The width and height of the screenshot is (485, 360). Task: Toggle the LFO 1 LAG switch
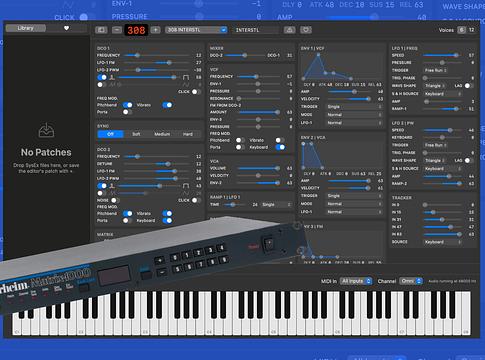click(469, 86)
